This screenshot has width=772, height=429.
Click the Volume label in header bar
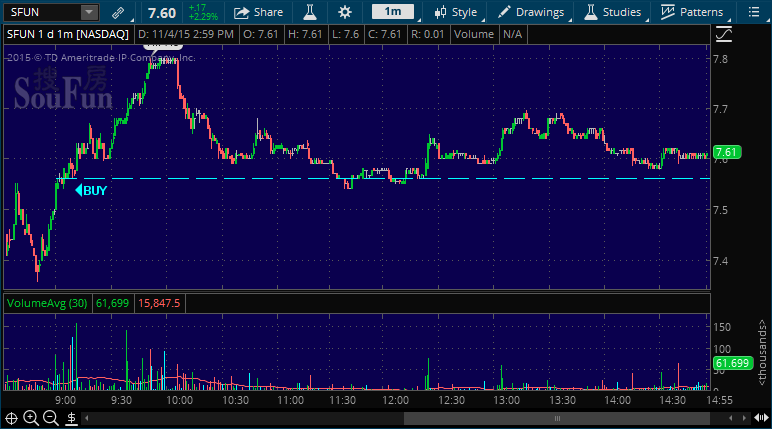point(474,34)
